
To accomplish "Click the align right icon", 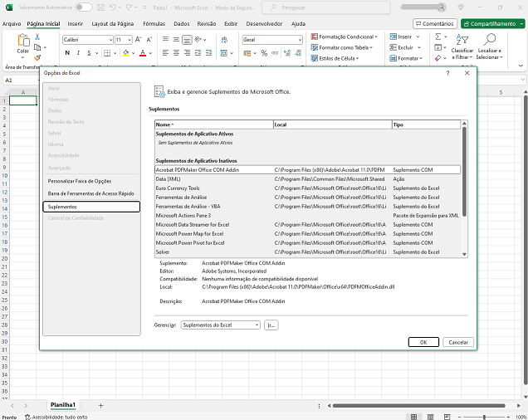I will (x=187, y=53).
